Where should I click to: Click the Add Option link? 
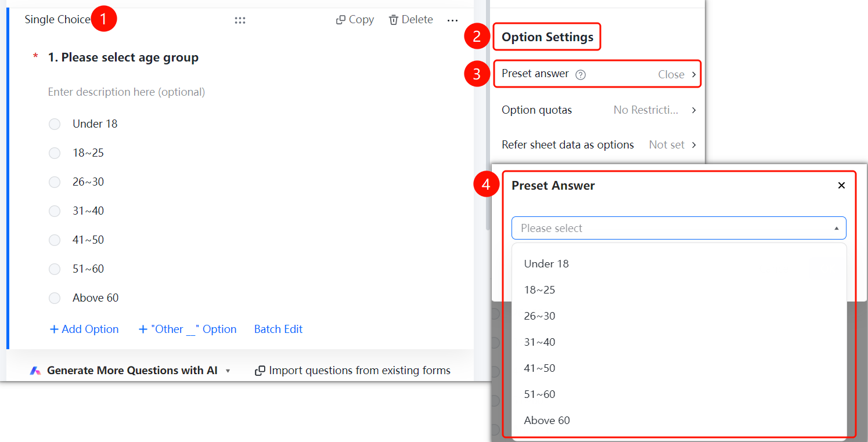pyautogui.click(x=84, y=329)
